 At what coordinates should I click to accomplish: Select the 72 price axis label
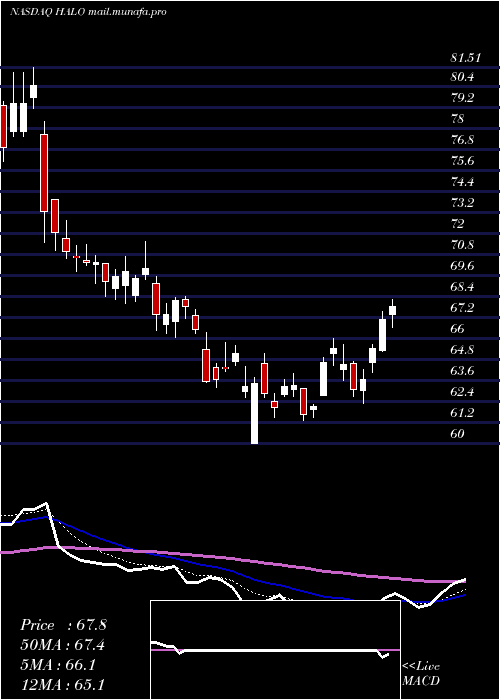point(458,223)
